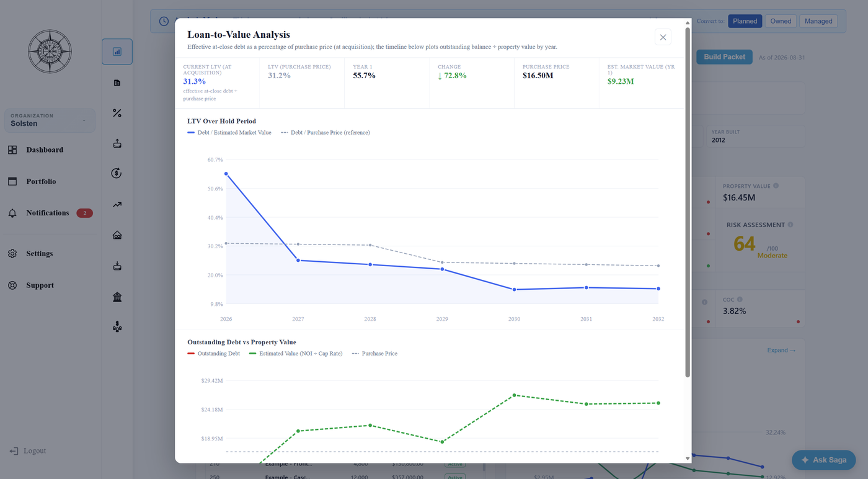Click the info icon beside COC

click(740, 300)
